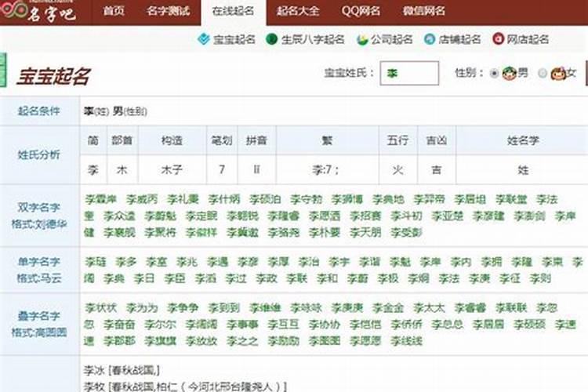This screenshot has height=392, width=588.
Task: Click the red 网店起名 icon
Action: click(498, 38)
